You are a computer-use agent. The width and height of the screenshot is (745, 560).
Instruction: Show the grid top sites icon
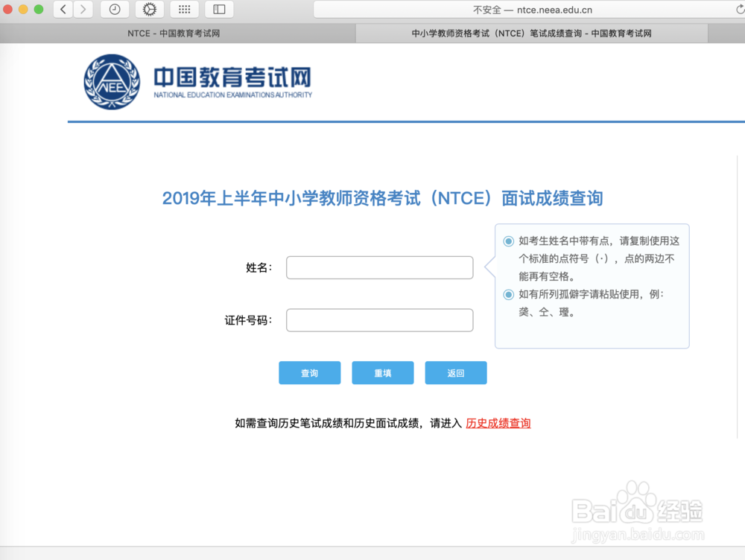point(184,9)
